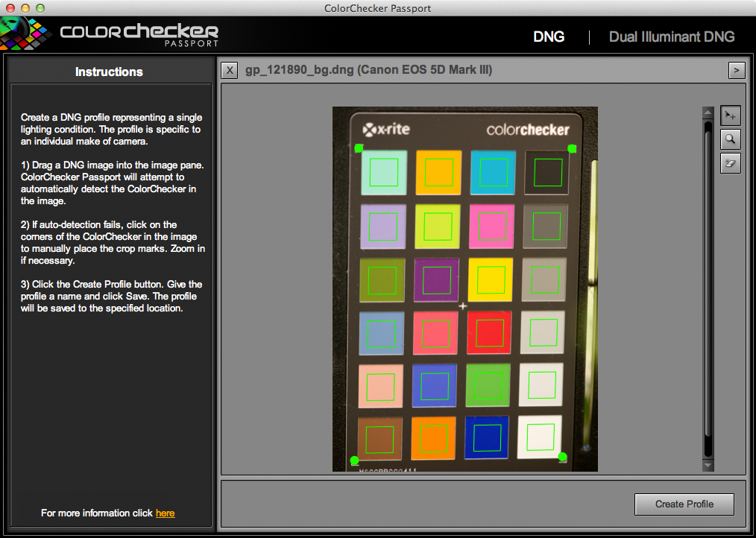Click the pure red patch
Image resolution: width=756 pixels, height=538 pixels.
pyautogui.click(x=489, y=332)
